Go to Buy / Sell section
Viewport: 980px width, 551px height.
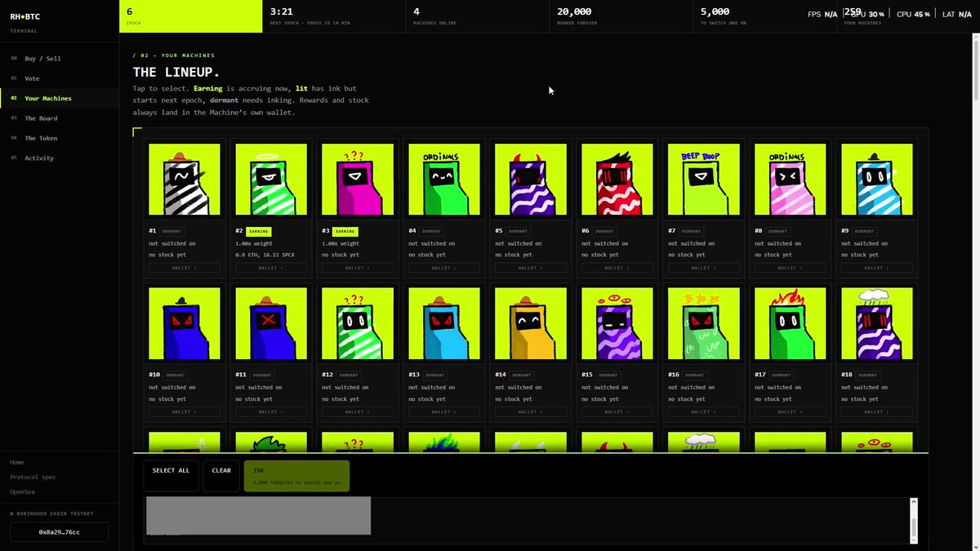60,59
